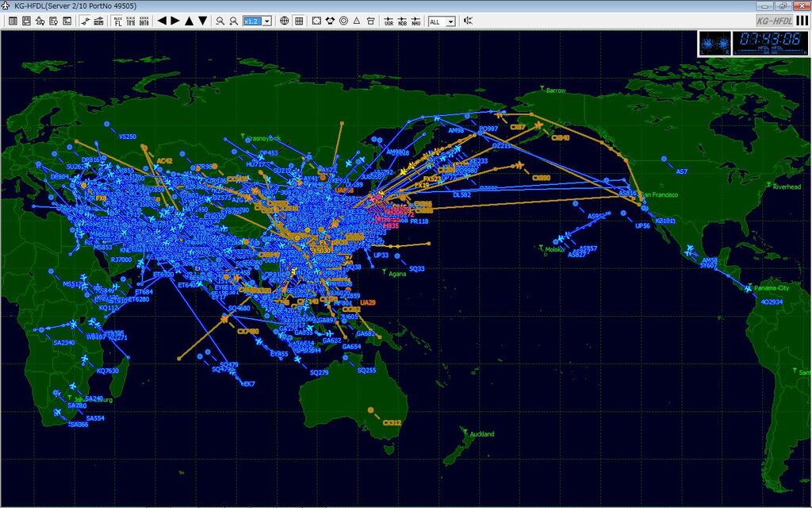Toggle TIME labels on aircraft
Viewport: 812px width, 508px height.
129,21
